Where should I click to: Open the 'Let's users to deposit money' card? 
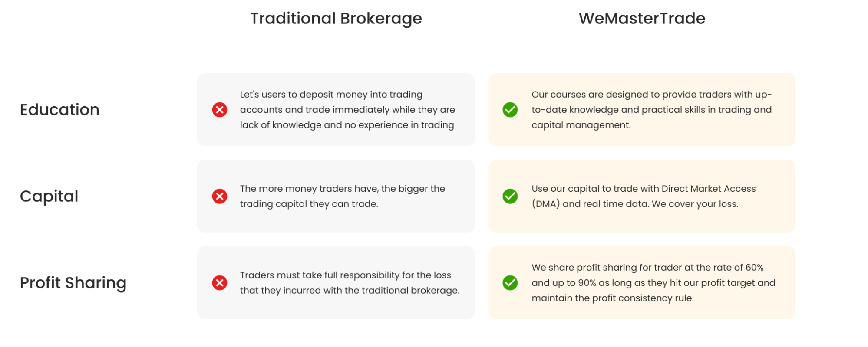pyautogui.click(x=336, y=110)
